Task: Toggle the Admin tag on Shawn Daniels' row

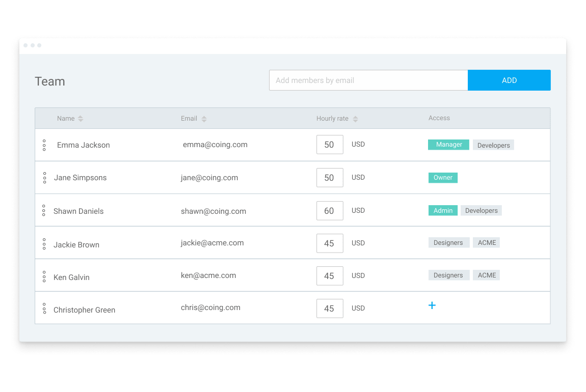Action: point(442,210)
